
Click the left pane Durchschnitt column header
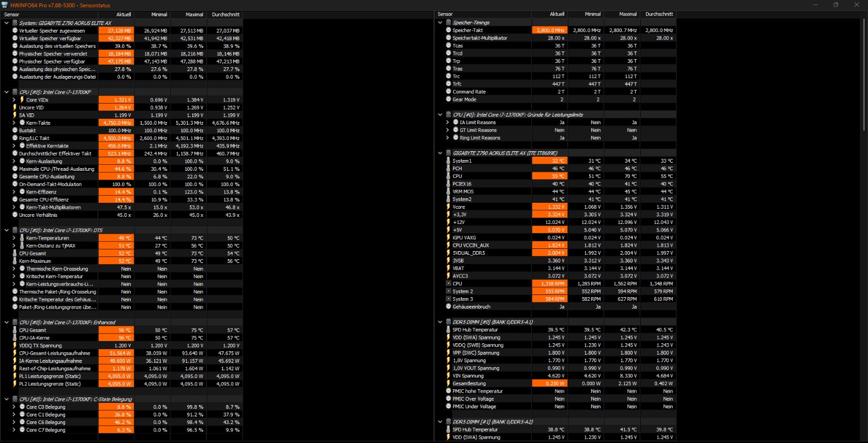pos(224,15)
